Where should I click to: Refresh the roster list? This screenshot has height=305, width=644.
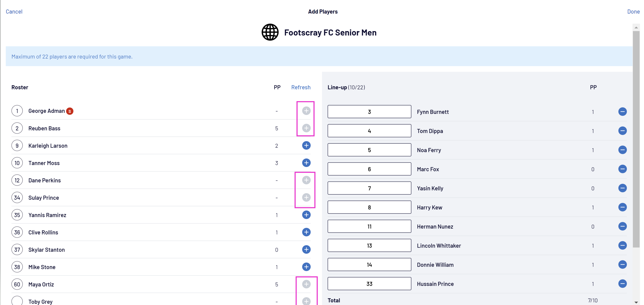(301, 87)
